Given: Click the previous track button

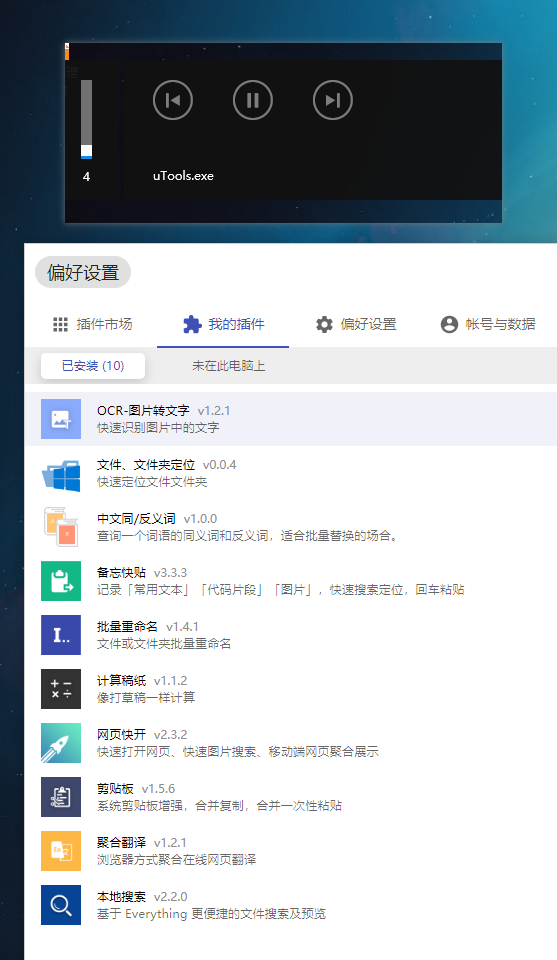Looking at the screenshot, I should tap(173, 100).
